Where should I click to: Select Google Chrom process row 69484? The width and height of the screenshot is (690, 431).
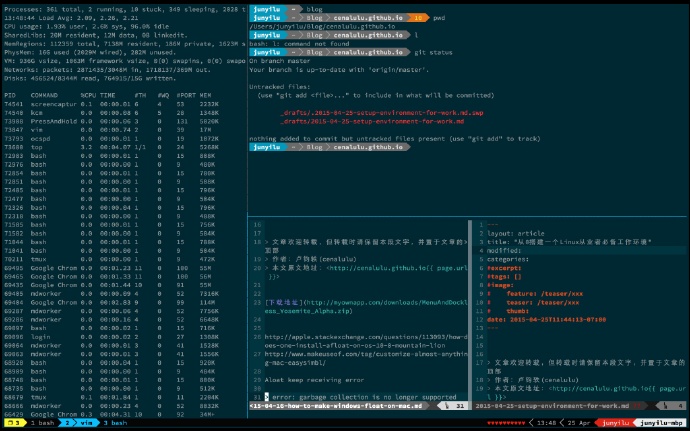pos(112,302)
